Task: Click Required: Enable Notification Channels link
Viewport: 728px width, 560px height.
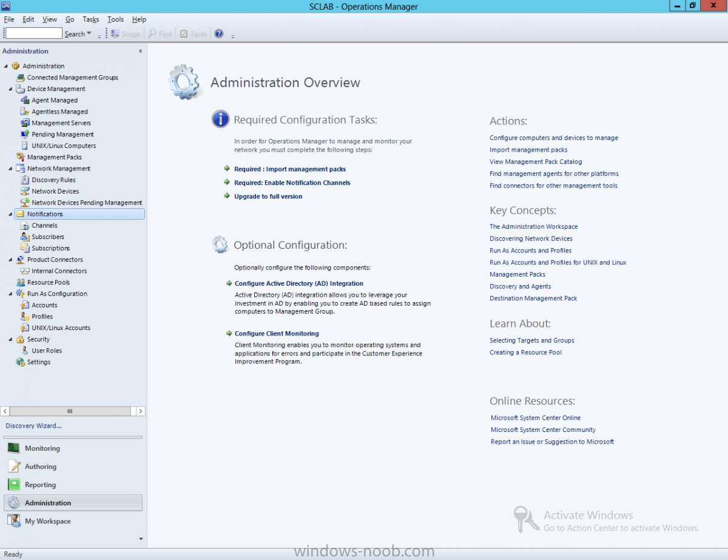Action: (x=292, y=183)
